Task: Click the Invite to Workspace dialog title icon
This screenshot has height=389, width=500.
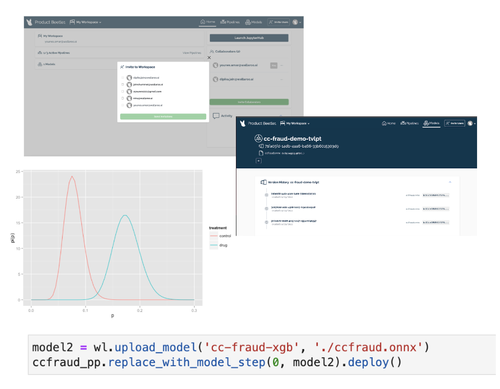Action: [x=122, y=67]
